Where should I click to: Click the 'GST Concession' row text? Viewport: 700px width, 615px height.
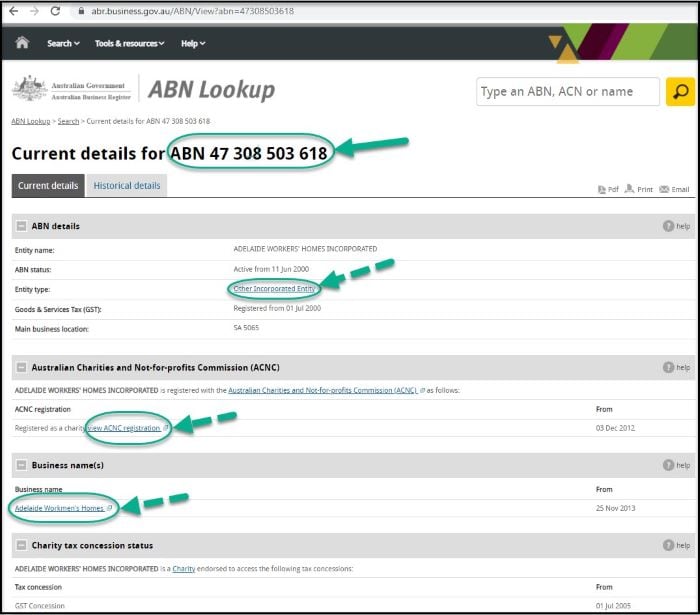[40, 606]
